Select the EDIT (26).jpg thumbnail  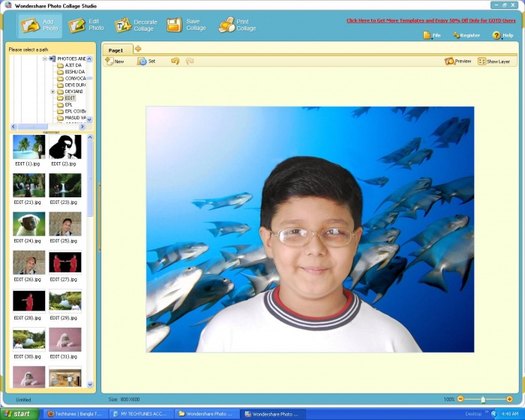28,262
